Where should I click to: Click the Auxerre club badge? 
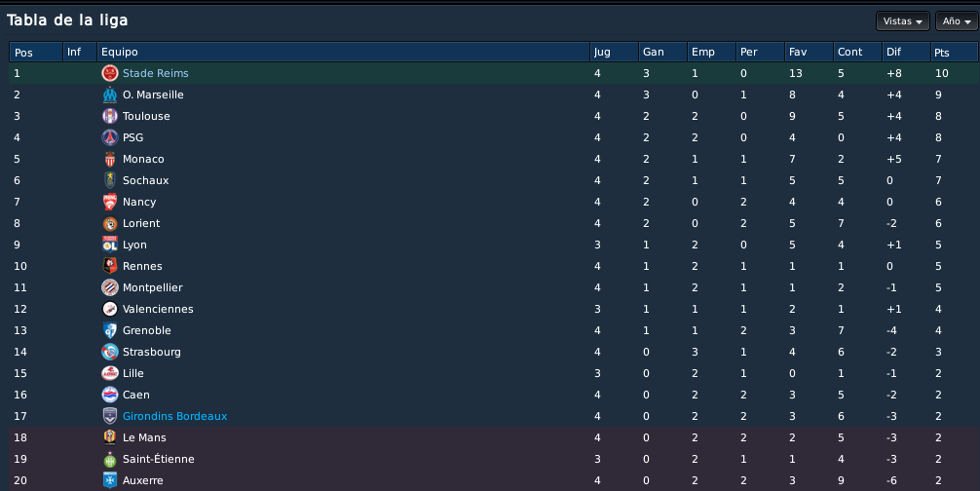click(x=110, y=479)
